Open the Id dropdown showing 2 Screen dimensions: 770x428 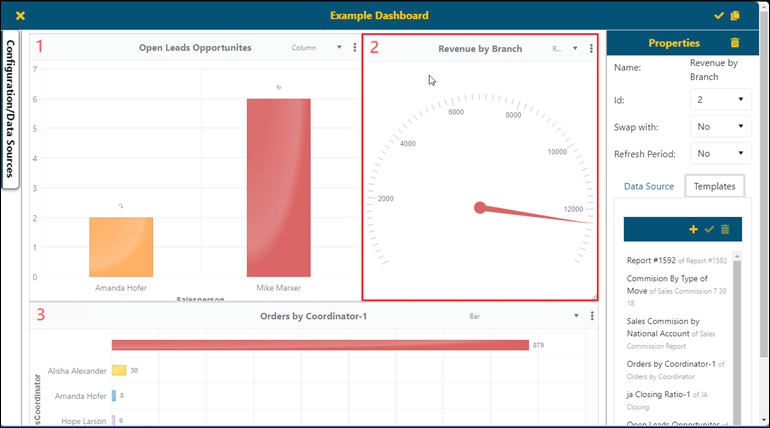(x=720, y=99)
